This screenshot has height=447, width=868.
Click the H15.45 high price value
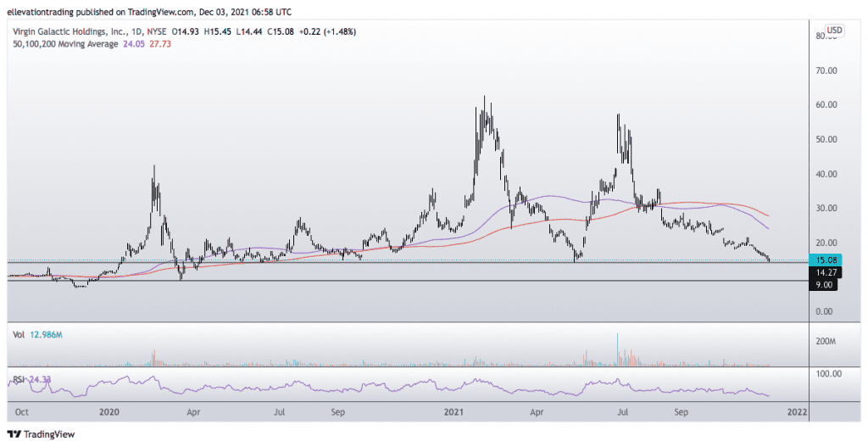pos(218,32)
